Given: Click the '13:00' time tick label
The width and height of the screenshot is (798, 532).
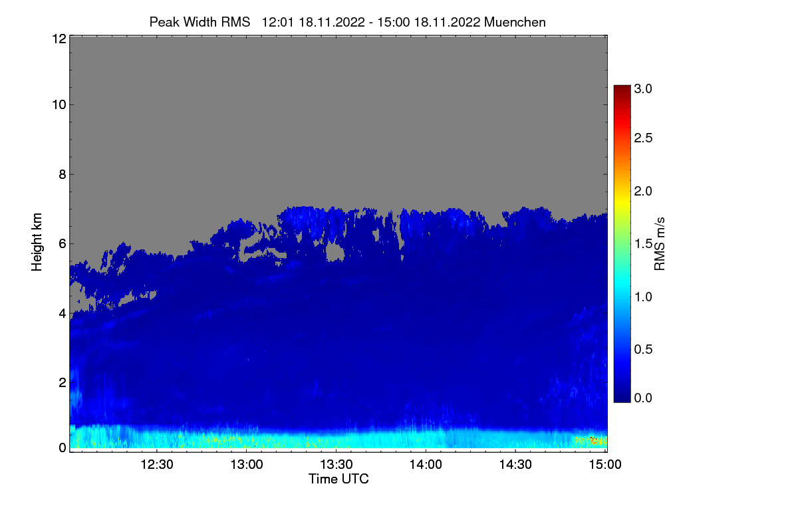Looking at the screenshot, I should (247, 464).
